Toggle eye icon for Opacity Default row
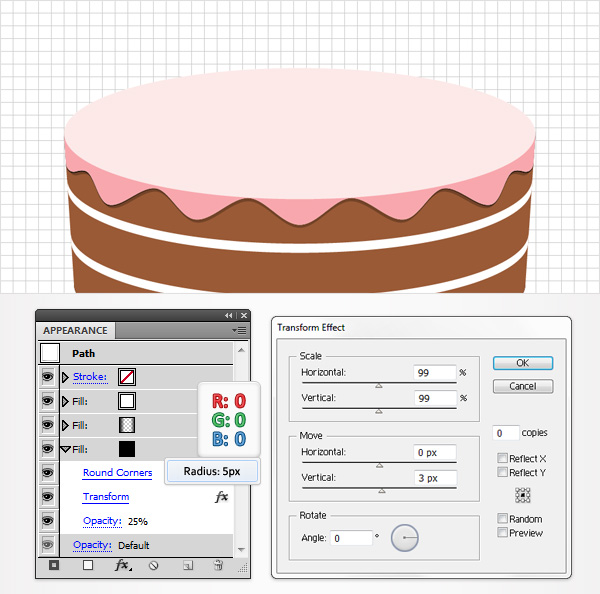Viewport: 600px width, 594px height. click(47, 545)
